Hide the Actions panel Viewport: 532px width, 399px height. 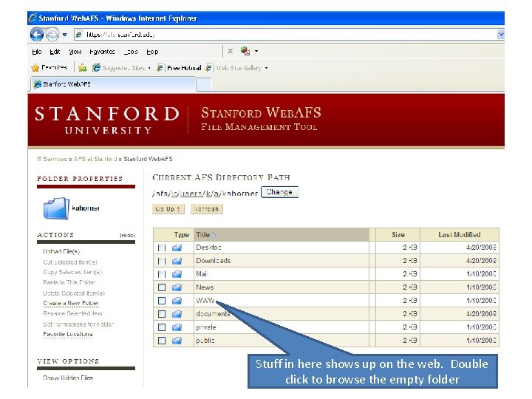click(128, 235)
